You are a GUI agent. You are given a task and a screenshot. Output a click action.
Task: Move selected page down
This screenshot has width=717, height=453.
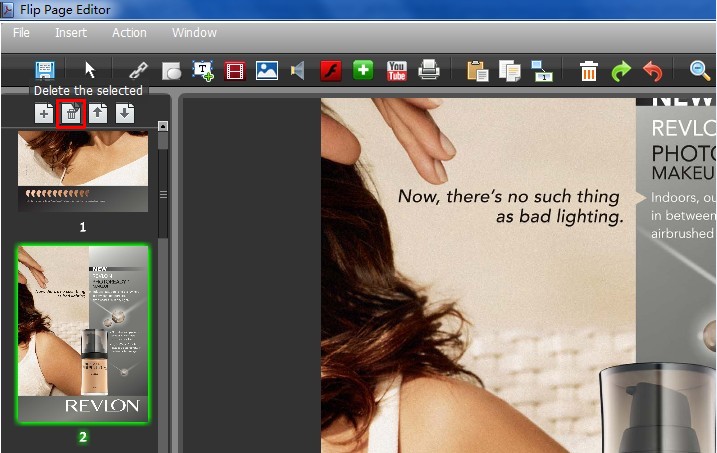tap(125, 113)
